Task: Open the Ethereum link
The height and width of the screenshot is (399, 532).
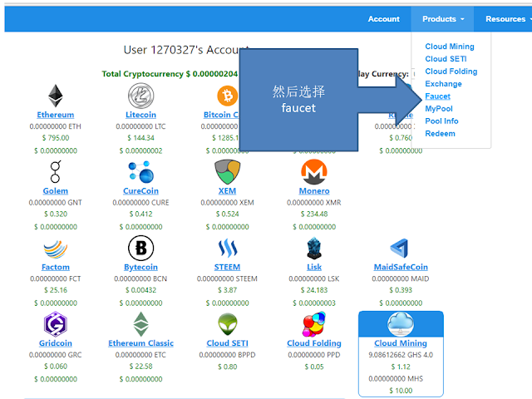Action: click(x=56, y=115)
